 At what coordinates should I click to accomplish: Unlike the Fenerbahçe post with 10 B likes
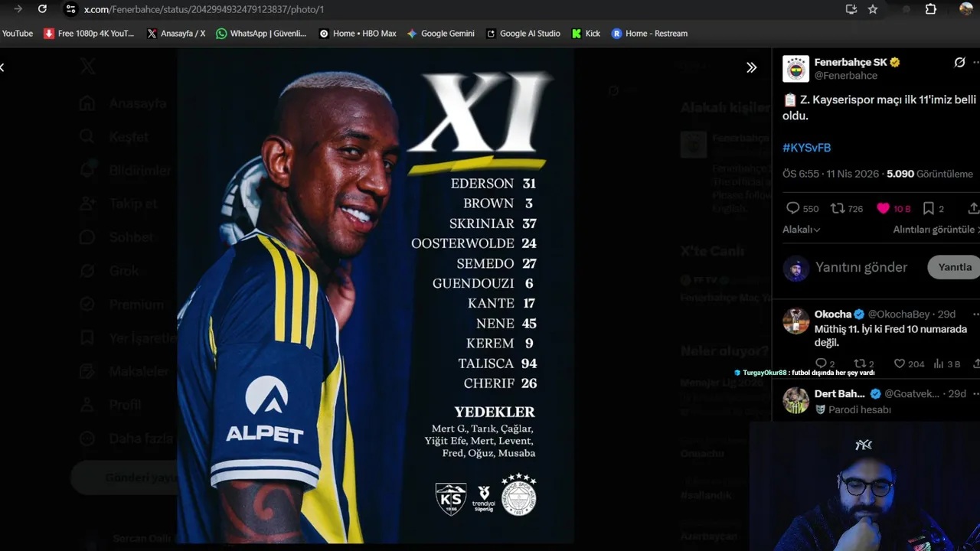893,208
